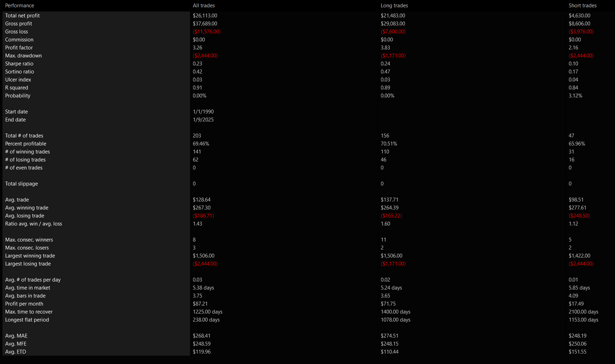The image size is (615, 364).
Task: Click the Short trades column header
Action: [582, 6]
